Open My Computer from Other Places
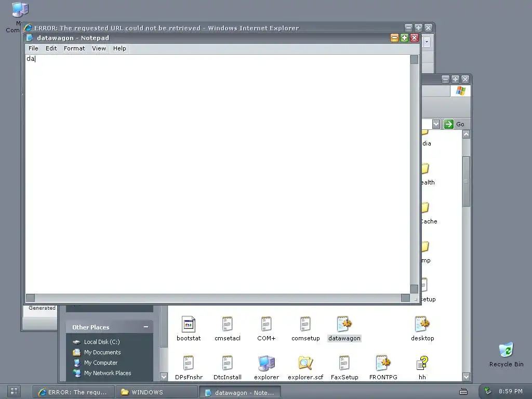 point(96,363)
